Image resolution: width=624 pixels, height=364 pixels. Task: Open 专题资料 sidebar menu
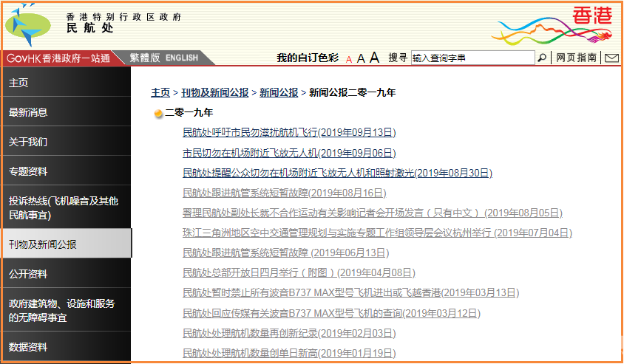(66, 171)
